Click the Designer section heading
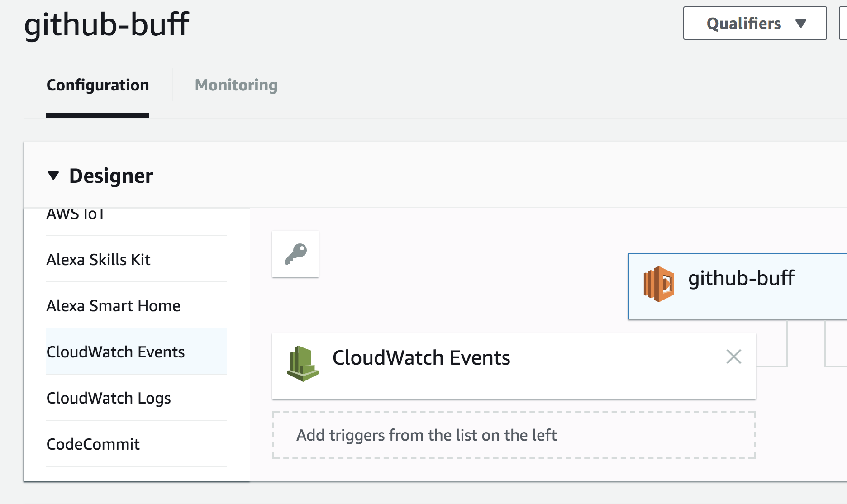Screen dimensions: 847x504 111,176
